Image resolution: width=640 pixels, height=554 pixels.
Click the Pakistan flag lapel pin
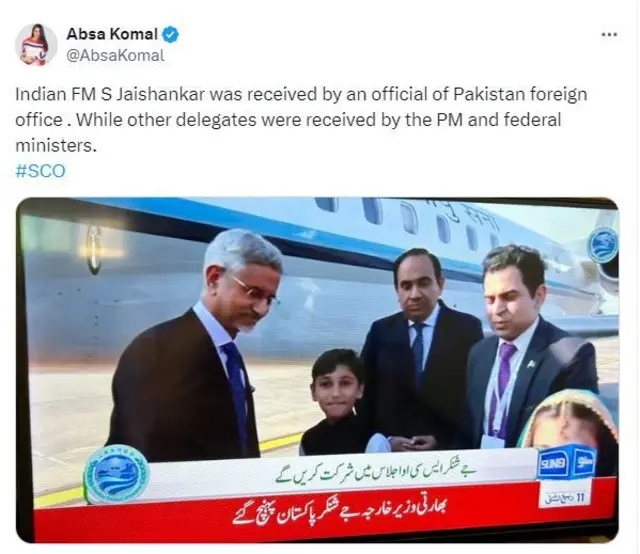click(532, 363)
